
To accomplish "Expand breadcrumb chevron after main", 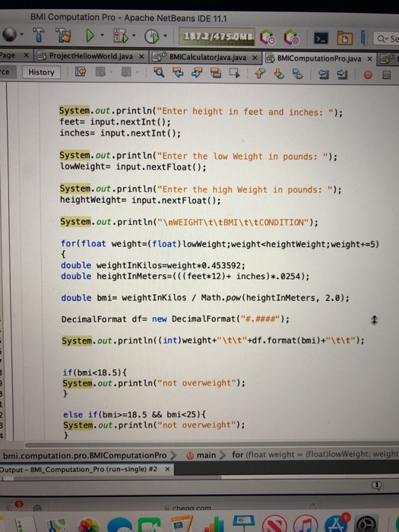I will 223,455.
